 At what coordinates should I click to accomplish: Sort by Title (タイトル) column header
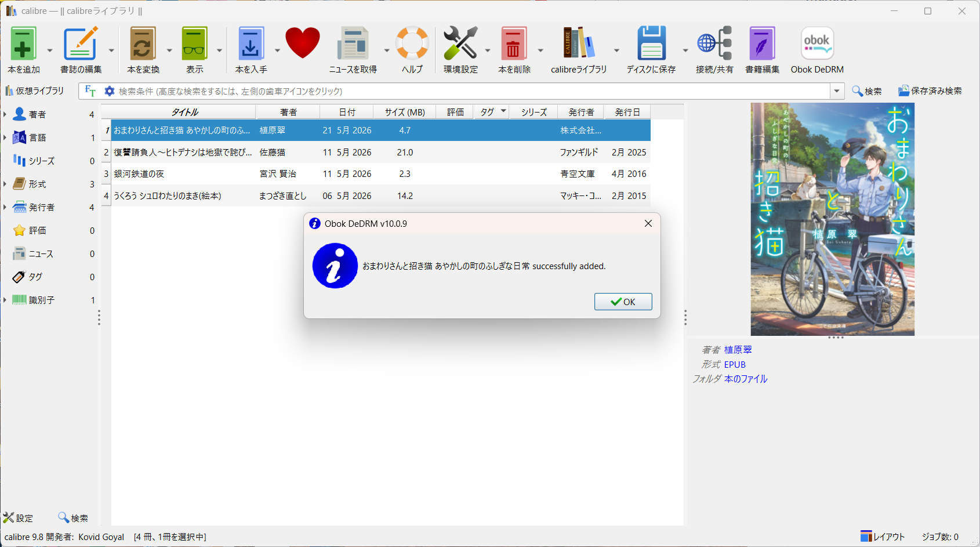tap(184, 112)
